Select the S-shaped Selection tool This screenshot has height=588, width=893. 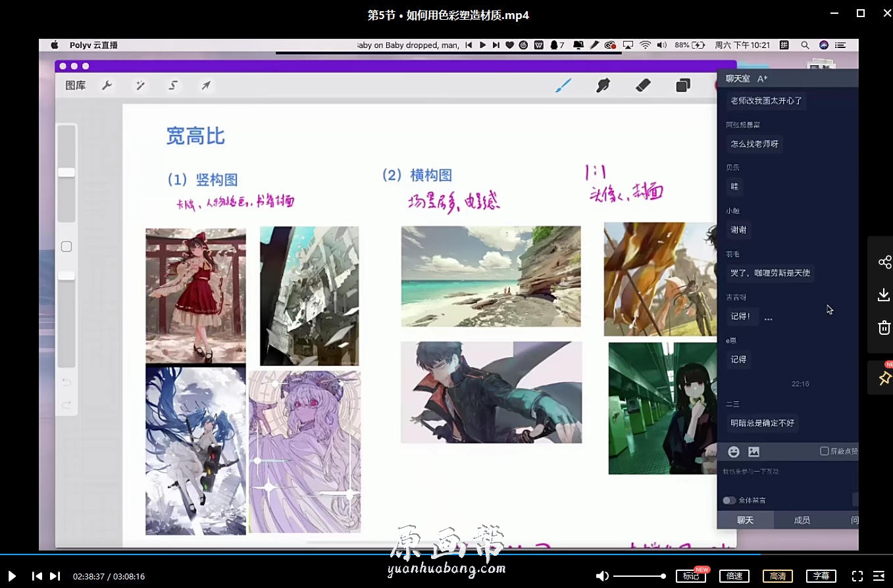[173, 86]
